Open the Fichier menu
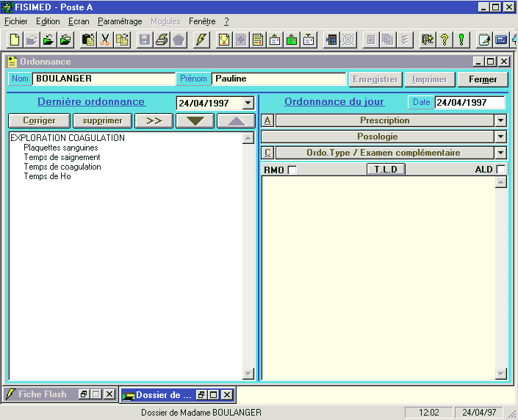 [x=16, y=21]
